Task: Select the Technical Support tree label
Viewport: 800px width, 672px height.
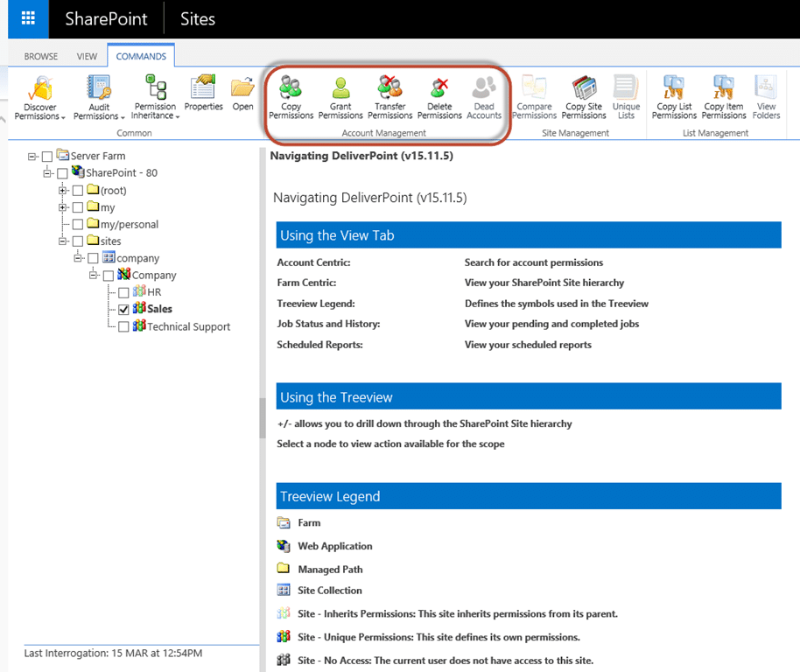Action: [x=189, y=326]
